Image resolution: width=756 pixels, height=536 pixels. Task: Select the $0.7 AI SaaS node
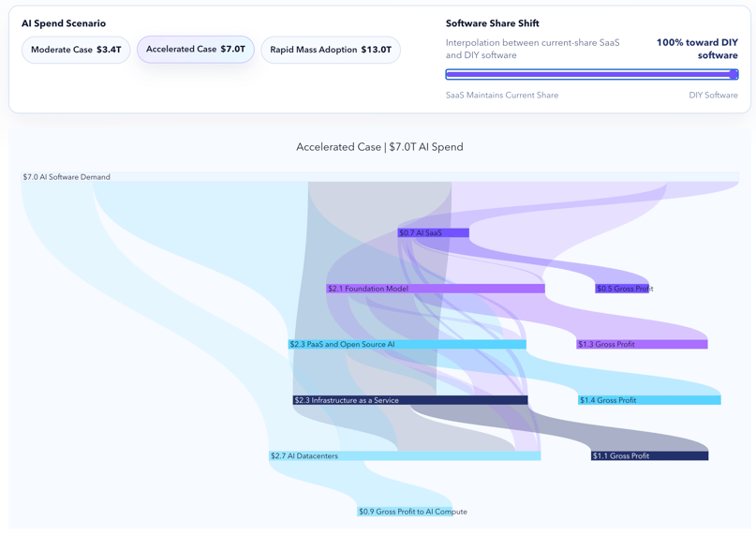pyautogui.click(x=433, y=232)
